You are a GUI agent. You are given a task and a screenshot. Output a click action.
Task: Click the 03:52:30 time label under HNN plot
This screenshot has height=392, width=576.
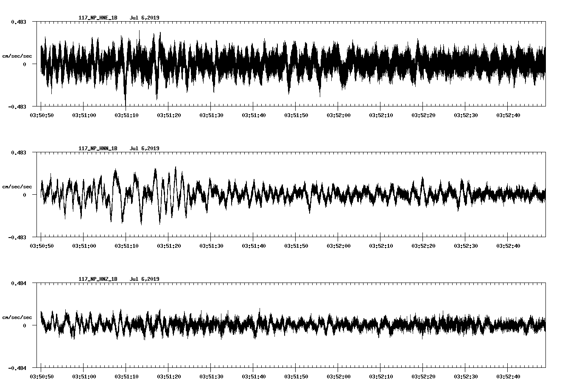[x=466, y=246]
